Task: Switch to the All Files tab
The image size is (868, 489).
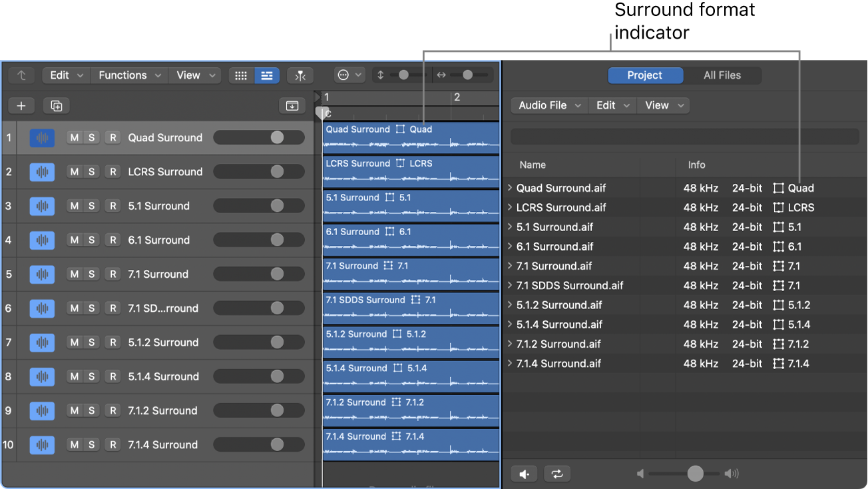Action: [x=723, y=75]
